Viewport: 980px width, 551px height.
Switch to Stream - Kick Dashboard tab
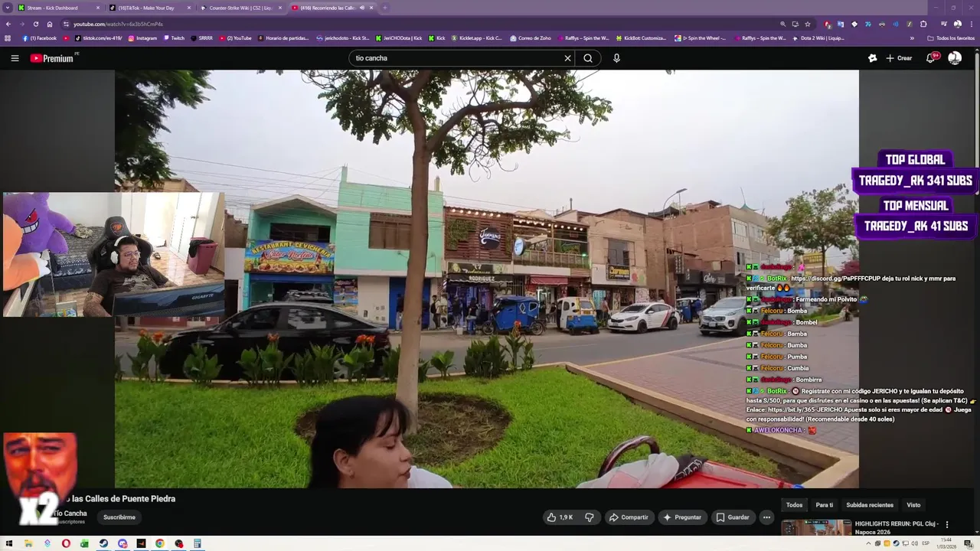[x=52, y=8]
